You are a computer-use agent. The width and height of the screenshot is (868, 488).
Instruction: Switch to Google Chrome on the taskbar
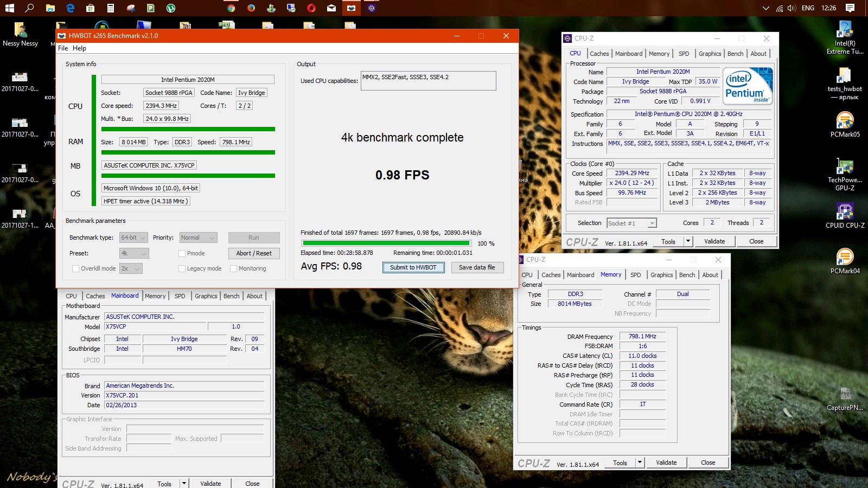point(231,8)
